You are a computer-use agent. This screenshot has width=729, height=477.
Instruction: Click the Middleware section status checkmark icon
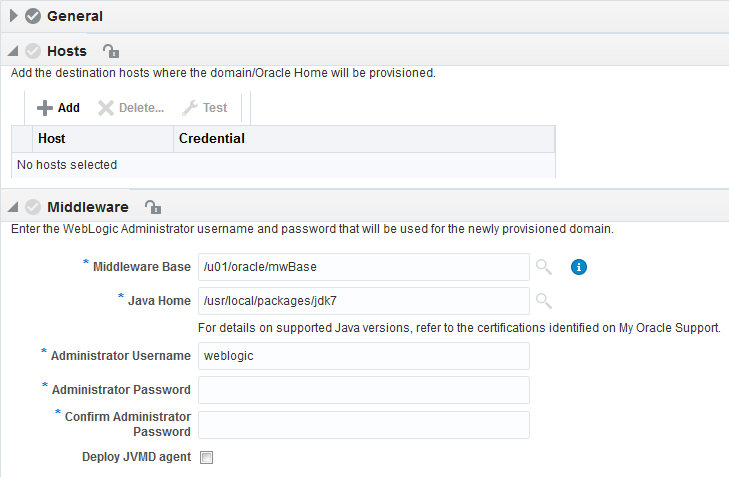(33, 207)
